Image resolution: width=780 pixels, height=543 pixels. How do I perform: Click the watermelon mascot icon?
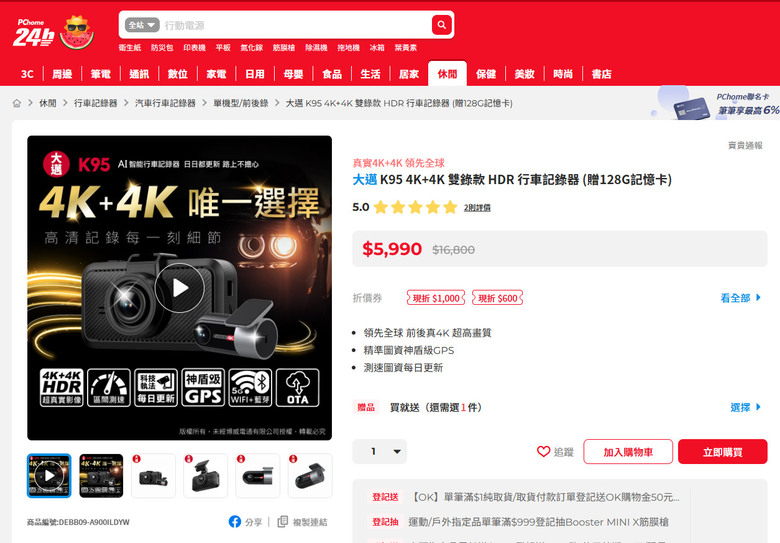coord(77,32)
